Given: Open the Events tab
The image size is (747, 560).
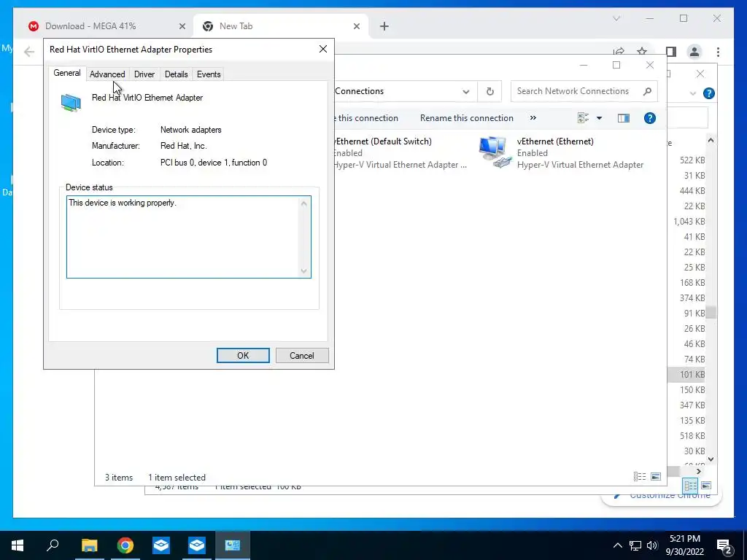Looking at the screenshot, I should click(209, 74).
